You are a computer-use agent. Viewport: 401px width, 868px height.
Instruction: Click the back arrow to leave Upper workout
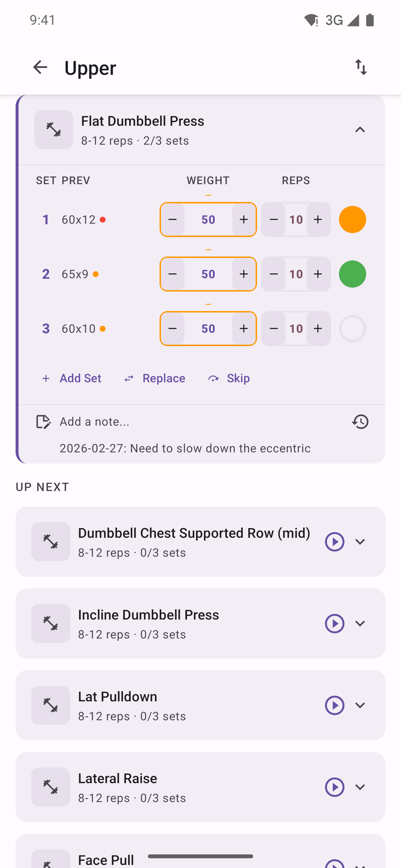coord(40,67)
